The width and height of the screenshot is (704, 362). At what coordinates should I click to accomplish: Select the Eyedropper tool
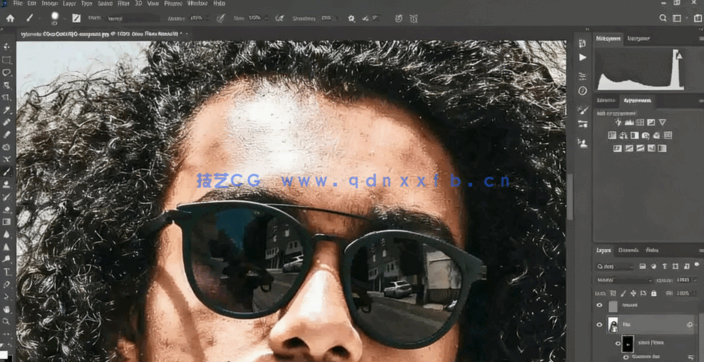[x=7, y=110]
